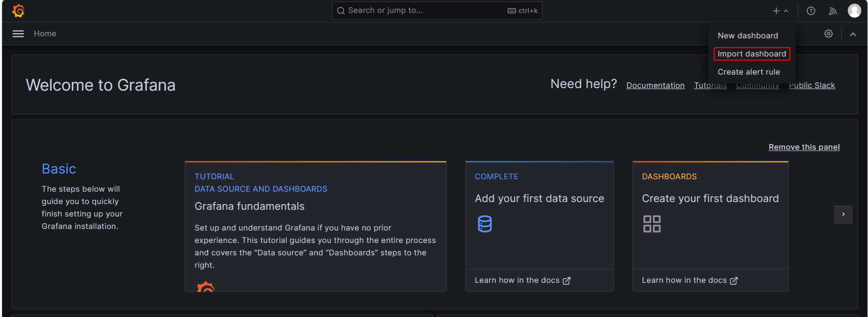Open the Community help link
The height and width of the screenshot is (317, 868).
(x=758, y=85)
